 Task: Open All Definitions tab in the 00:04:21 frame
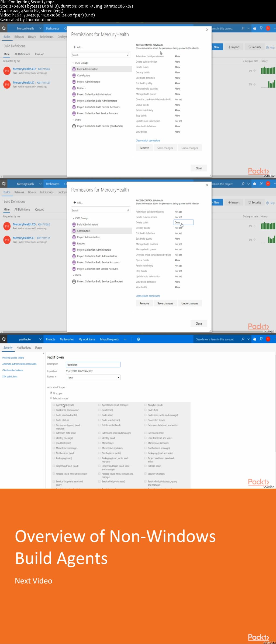pyautogui.click(x=22, y=209)
